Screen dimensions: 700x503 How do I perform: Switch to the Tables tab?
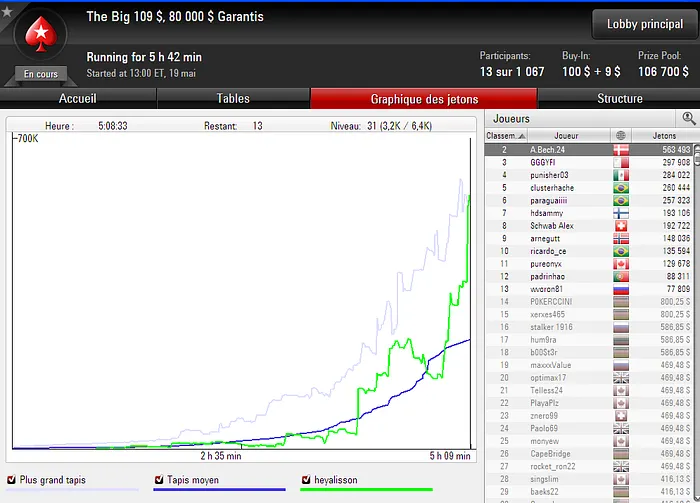coord(233,99)
